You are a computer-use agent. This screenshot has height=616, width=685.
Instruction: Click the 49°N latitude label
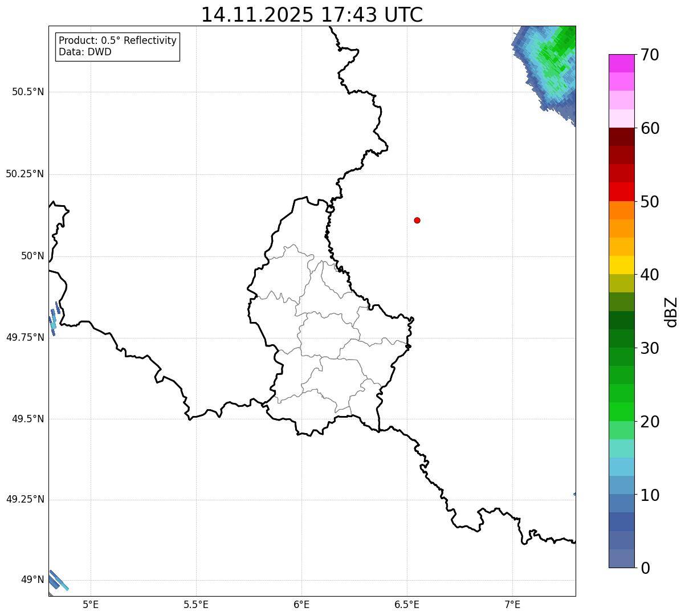[32, 580]
